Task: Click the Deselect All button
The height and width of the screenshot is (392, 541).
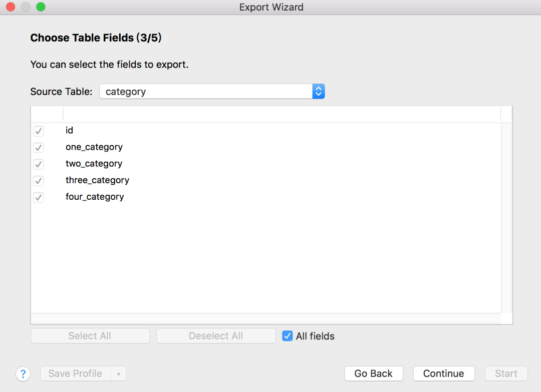Action: (216, 336)
